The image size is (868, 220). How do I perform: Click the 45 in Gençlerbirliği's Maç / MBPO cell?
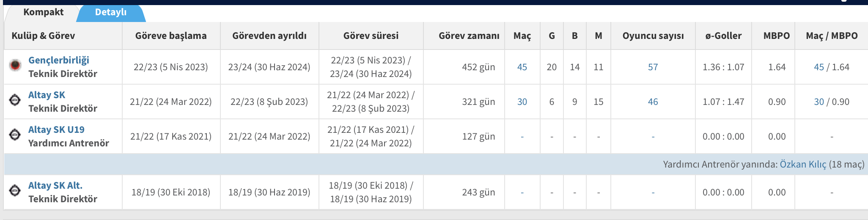(819, 67)
